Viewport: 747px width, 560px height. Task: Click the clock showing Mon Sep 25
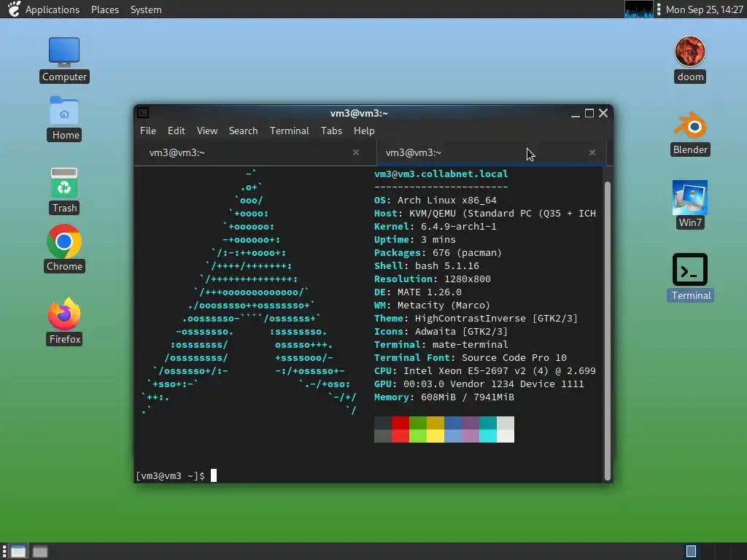[704, 9]
